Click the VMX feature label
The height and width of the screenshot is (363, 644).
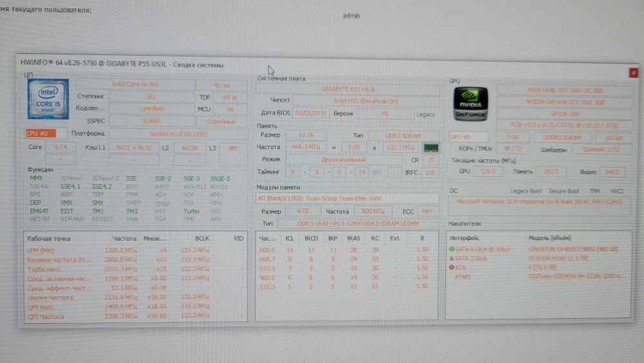pyautogui.click(x=66, y=202)
